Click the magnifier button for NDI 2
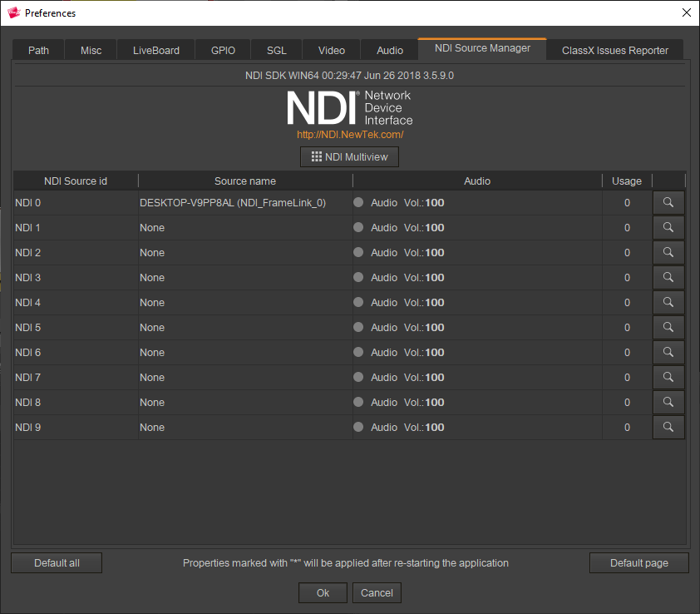700x614 pixels. [668, 252]
